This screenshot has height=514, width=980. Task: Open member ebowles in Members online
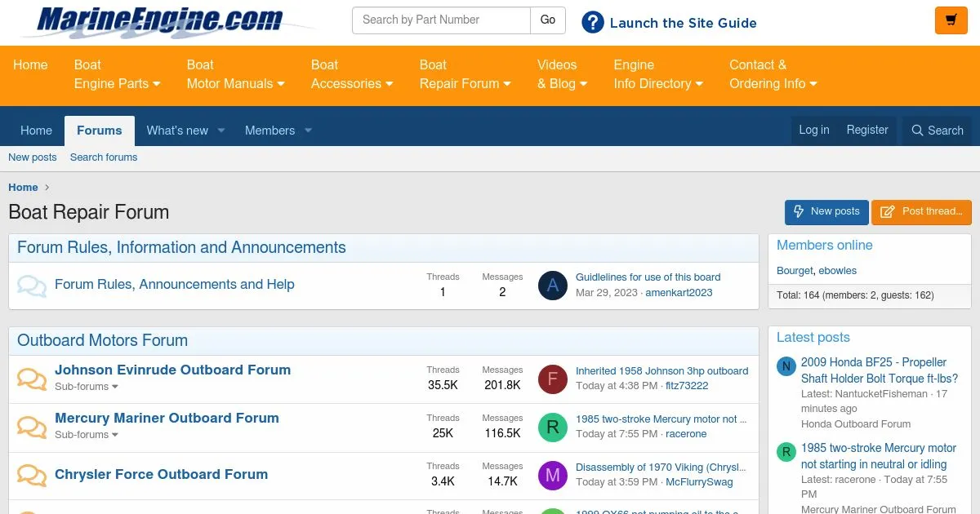point(837,271)
